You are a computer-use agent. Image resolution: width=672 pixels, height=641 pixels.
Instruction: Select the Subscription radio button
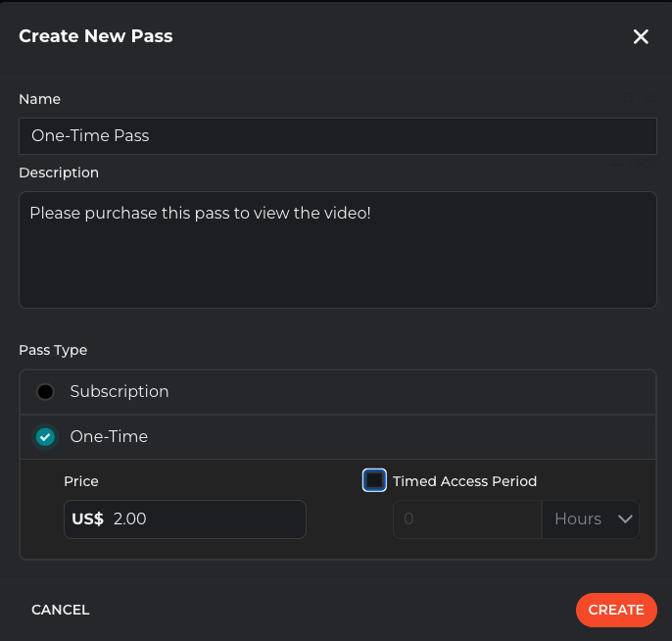pyautogui.click(x=45, y=392)
